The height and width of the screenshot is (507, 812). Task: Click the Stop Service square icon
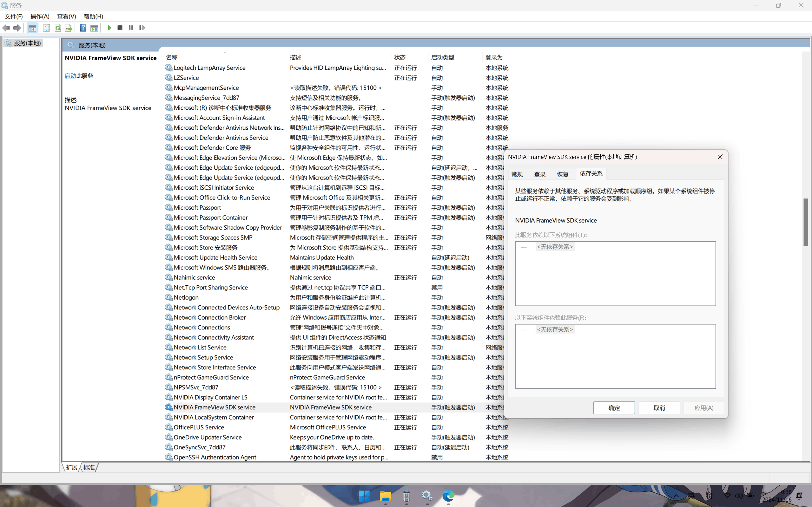coord(120,28)
